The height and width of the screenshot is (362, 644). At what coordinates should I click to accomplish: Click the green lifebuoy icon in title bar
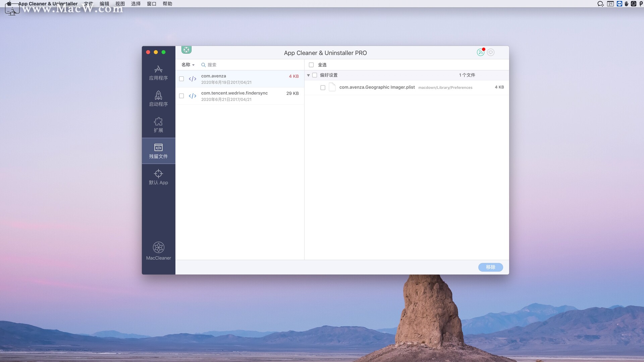(x=186, y=50)
